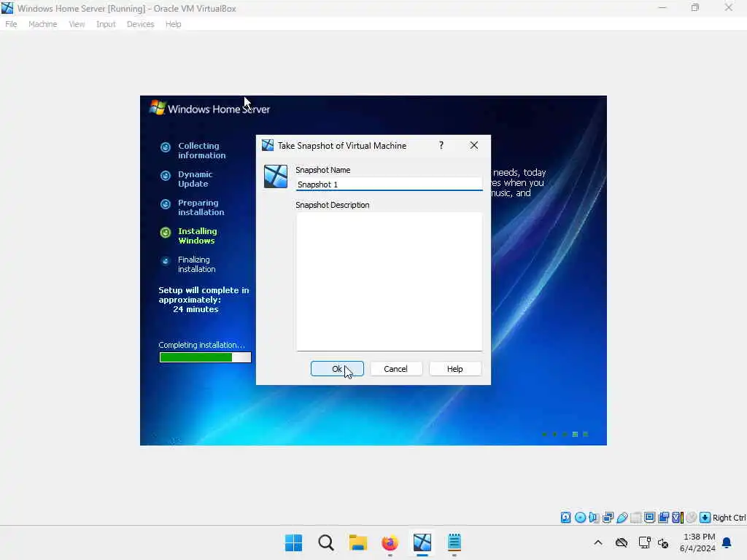Click the CPU virtualization status icon
The height and width of the screenshot is (560, 747).
678,518
